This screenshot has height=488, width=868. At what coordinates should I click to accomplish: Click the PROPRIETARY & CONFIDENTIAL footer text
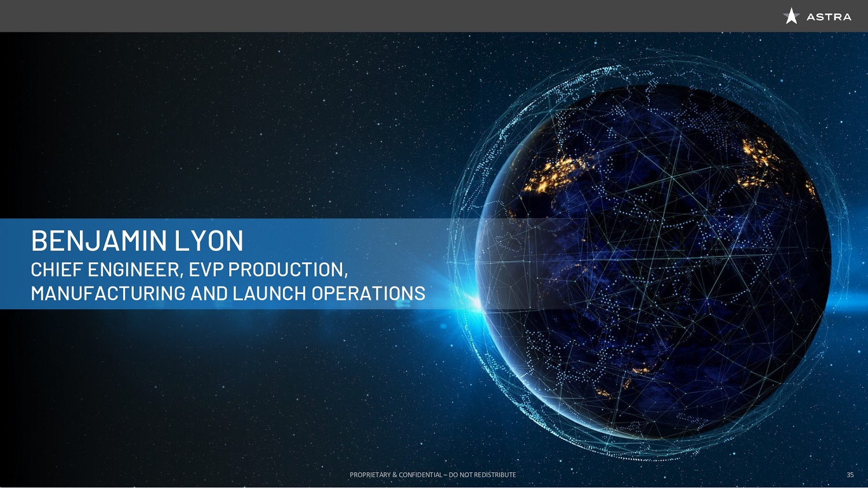point(395,475)
